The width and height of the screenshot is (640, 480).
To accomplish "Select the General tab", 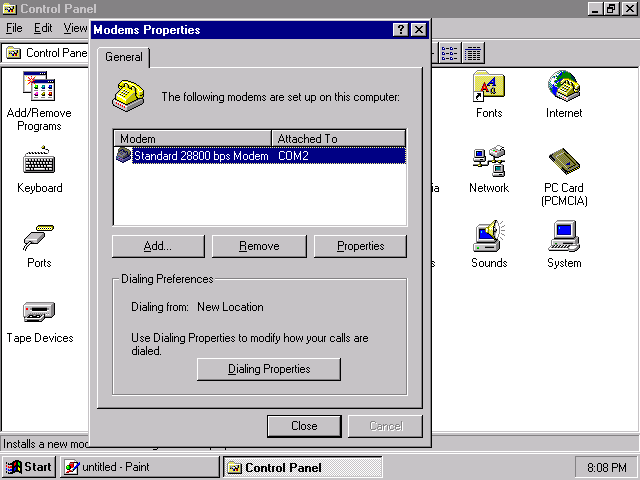I will 124,57.
